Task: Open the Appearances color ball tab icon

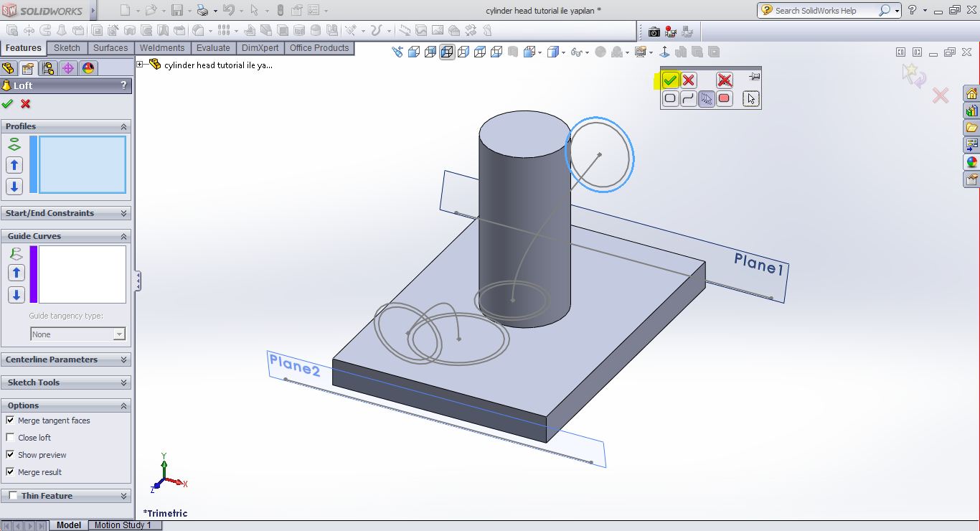Action: (88, 68)
